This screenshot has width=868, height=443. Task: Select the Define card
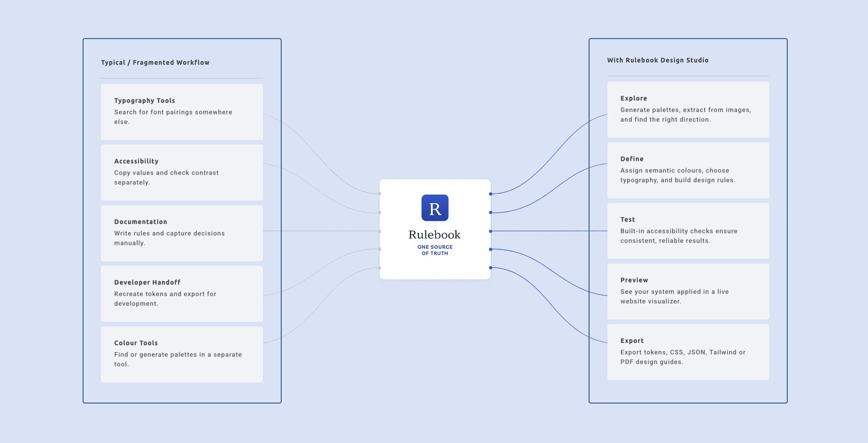(688, 170)
